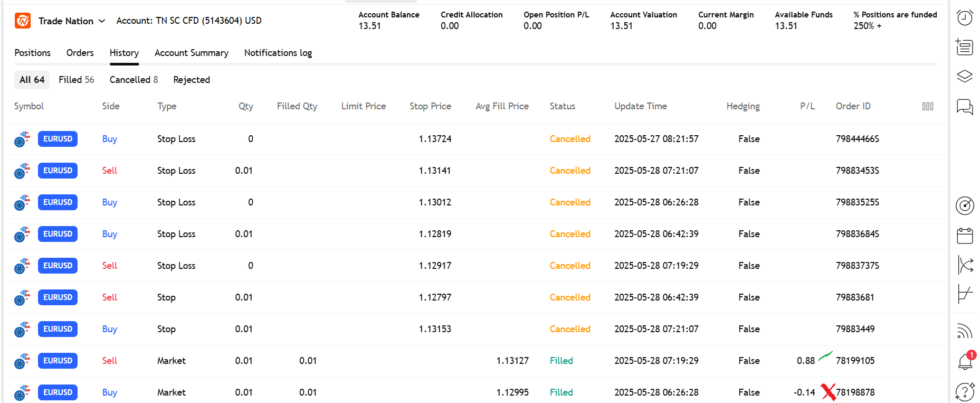Switch to the Positions tab
This screenshot has width=980, height=403.
click(33, 53)
